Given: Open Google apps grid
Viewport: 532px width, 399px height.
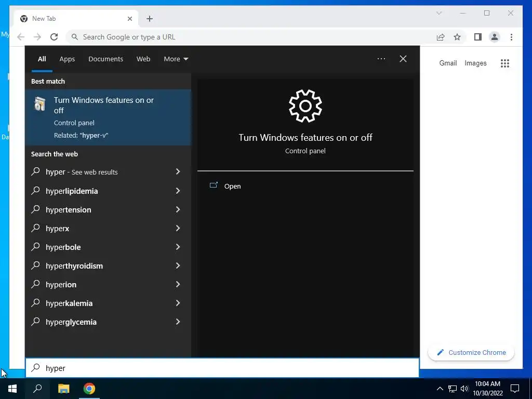Looking at the screenshot, I should pyautogui.click(x=505, y=63).
